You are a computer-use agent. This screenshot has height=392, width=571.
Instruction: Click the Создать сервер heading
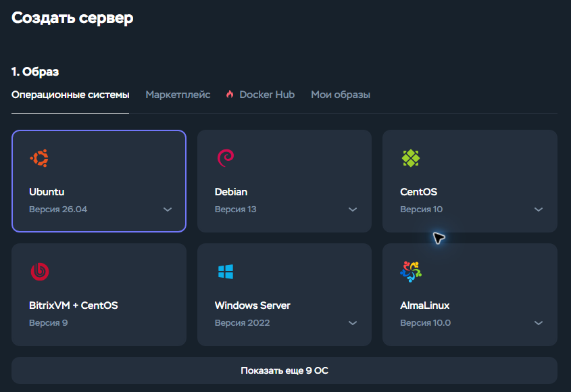pos(72,18)
